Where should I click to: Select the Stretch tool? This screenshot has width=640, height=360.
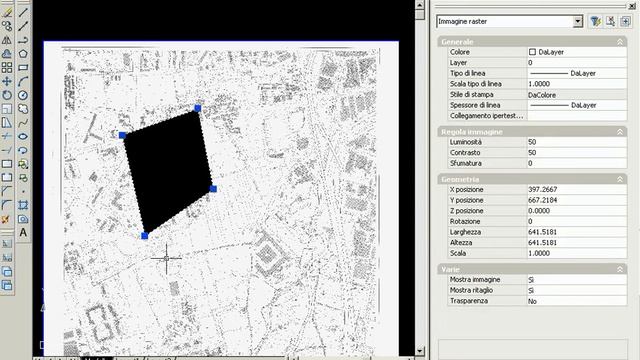[x=7, y=122]
